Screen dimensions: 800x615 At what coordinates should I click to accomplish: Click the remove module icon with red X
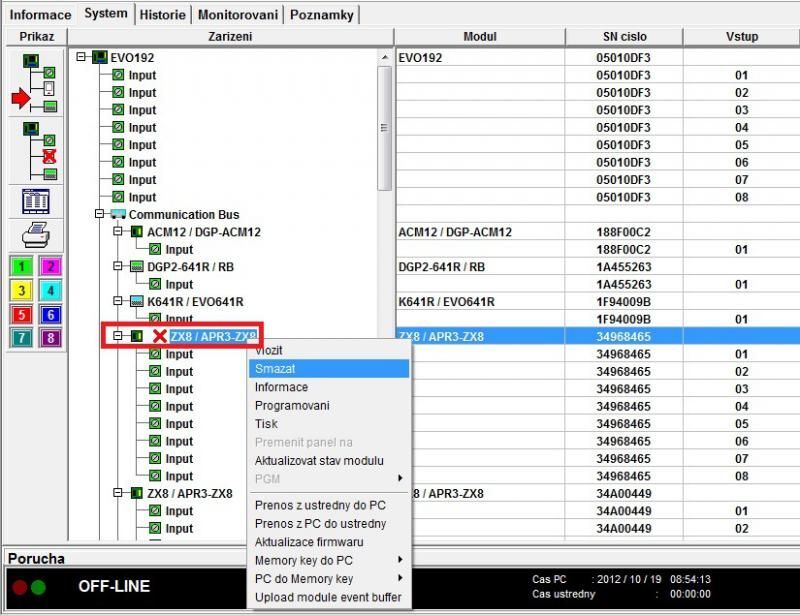33,148
